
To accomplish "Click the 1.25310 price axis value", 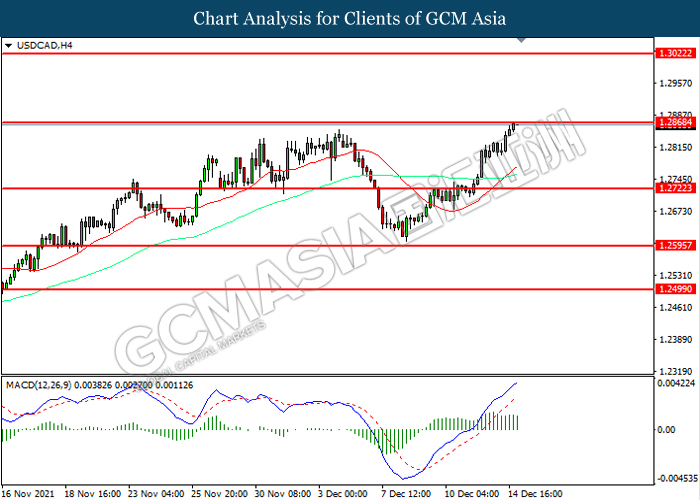I will [x=675, y=275].
